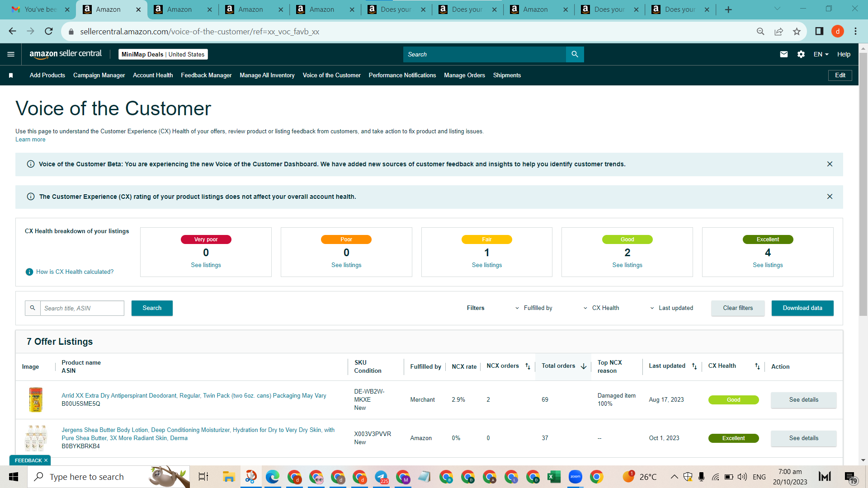This screenshot has height=488, width=868.
Task: Open the Learn more link
Action: (30, 140)
